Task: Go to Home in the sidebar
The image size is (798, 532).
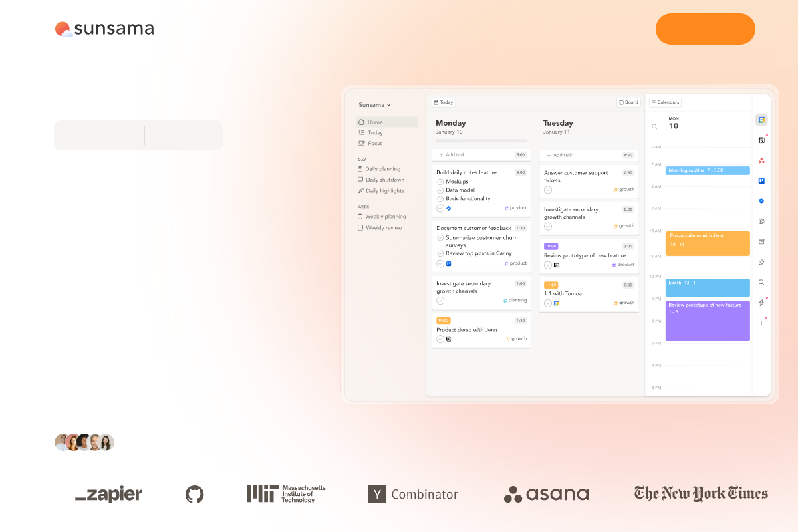Action: (386, 122)
